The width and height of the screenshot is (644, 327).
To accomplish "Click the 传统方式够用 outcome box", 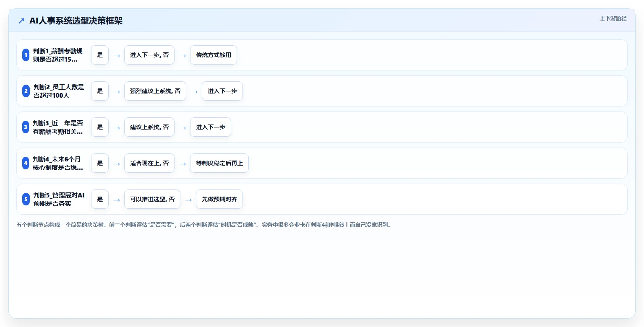I will point(214,55).
